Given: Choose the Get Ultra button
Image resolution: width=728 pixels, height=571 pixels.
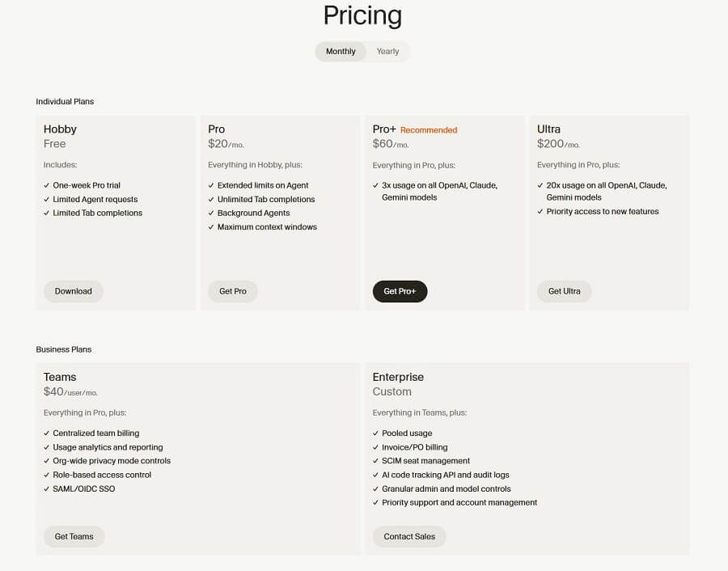Looking at the screenshot, I should coord(564,291).
